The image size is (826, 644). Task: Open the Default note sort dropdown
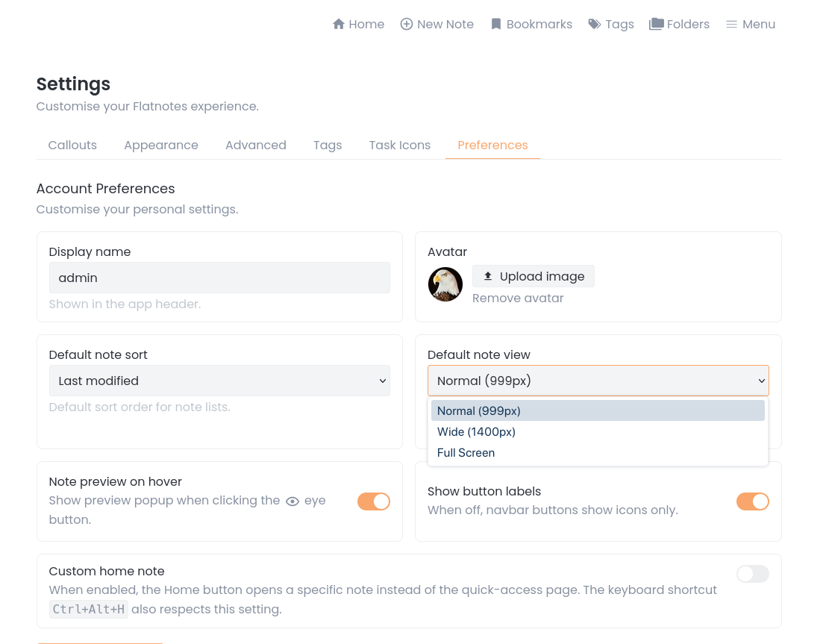pyautogui.click(x=219, y=381)
